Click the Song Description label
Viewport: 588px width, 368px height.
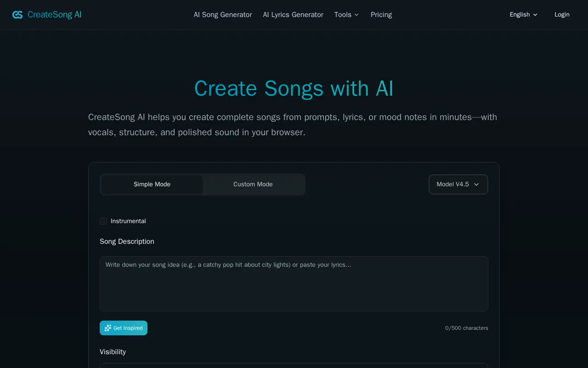(127, 241)
